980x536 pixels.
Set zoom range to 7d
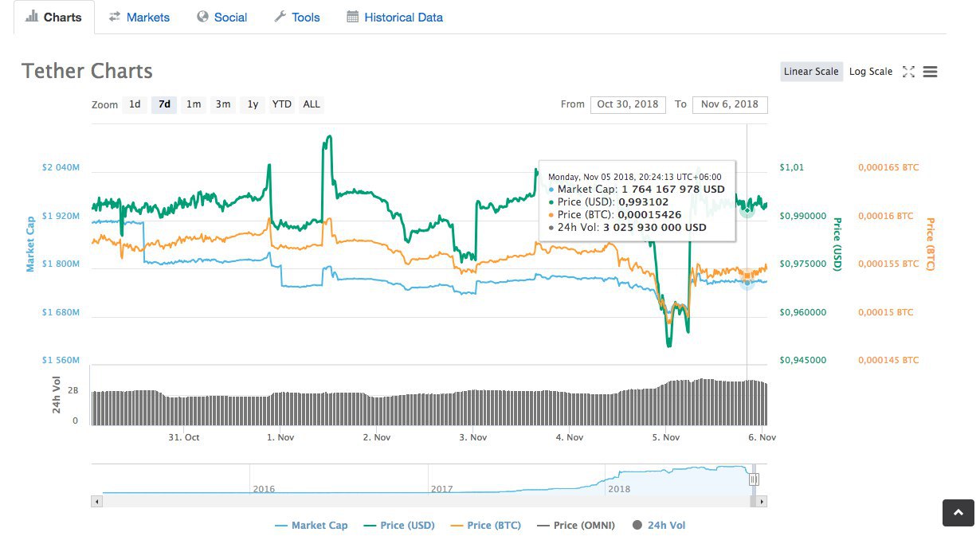(x=164, y=104)
